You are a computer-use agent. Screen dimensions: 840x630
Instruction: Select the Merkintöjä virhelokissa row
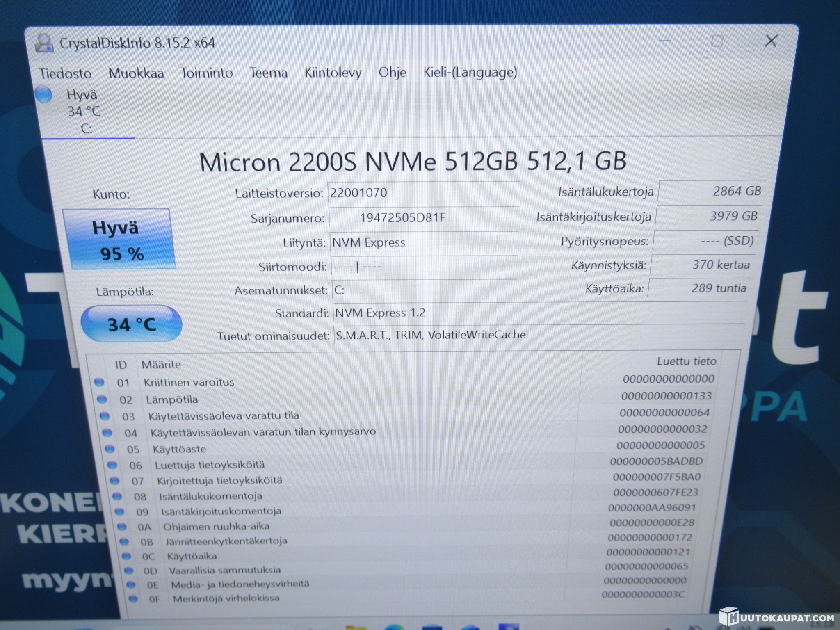tap(405, 596)
